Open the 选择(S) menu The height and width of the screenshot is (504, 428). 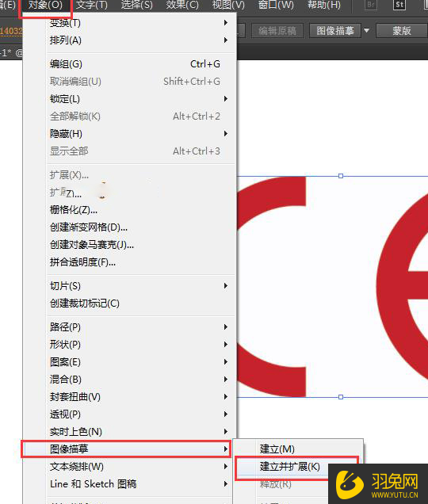click(136, 5)
